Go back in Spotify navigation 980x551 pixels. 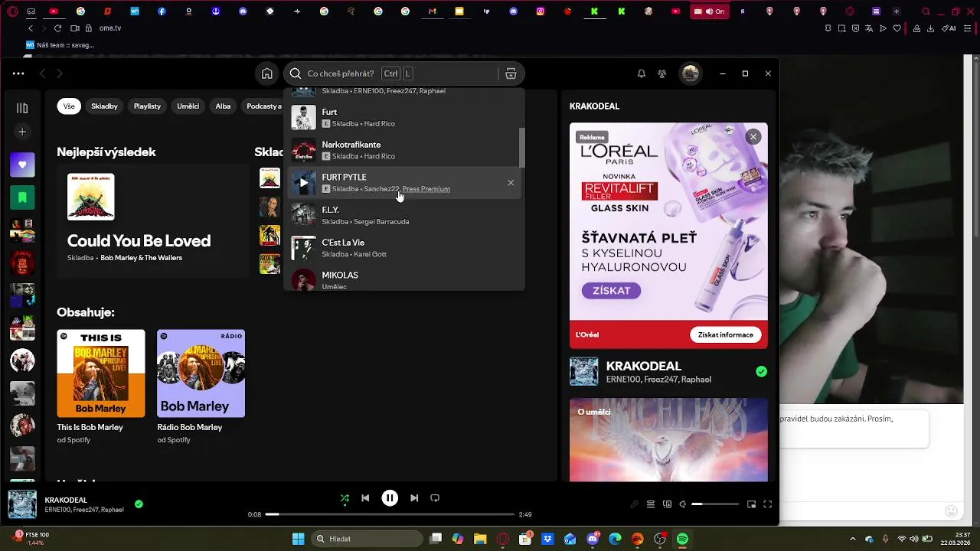[x=43, y=73]
